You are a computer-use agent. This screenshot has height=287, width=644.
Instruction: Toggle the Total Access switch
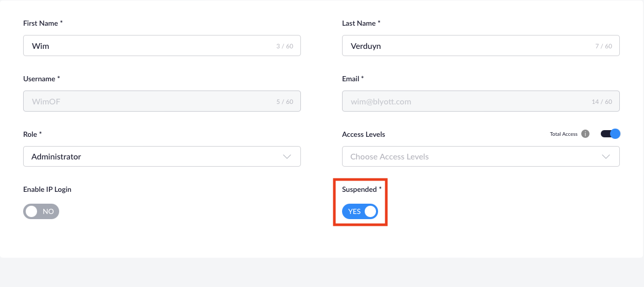(x=611, y=134)
